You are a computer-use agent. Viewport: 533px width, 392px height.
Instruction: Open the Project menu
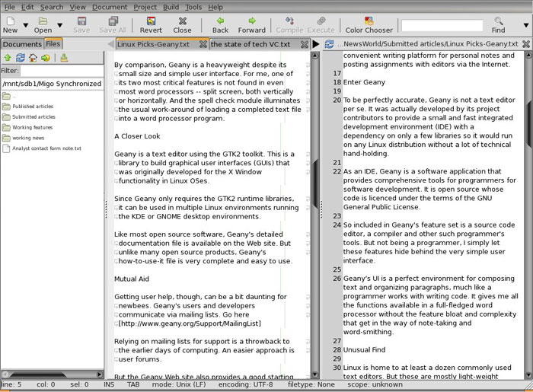[145, 7]
